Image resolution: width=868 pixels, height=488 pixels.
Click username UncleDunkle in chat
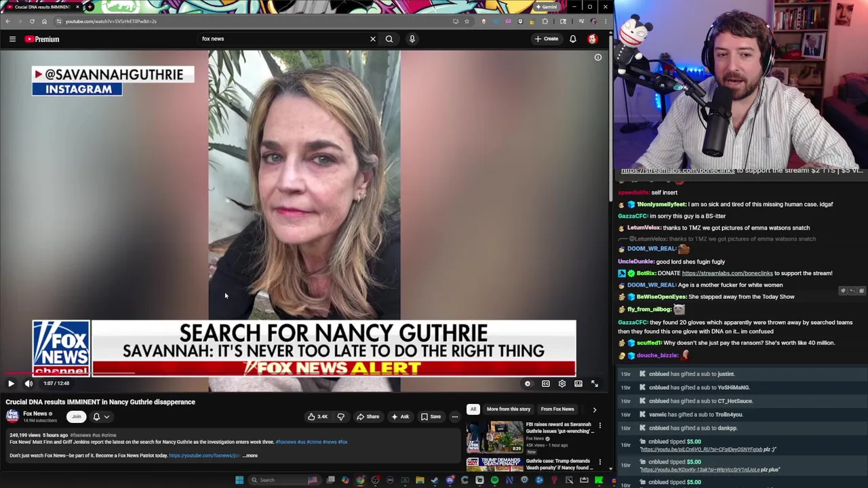[x=635, y=262]
